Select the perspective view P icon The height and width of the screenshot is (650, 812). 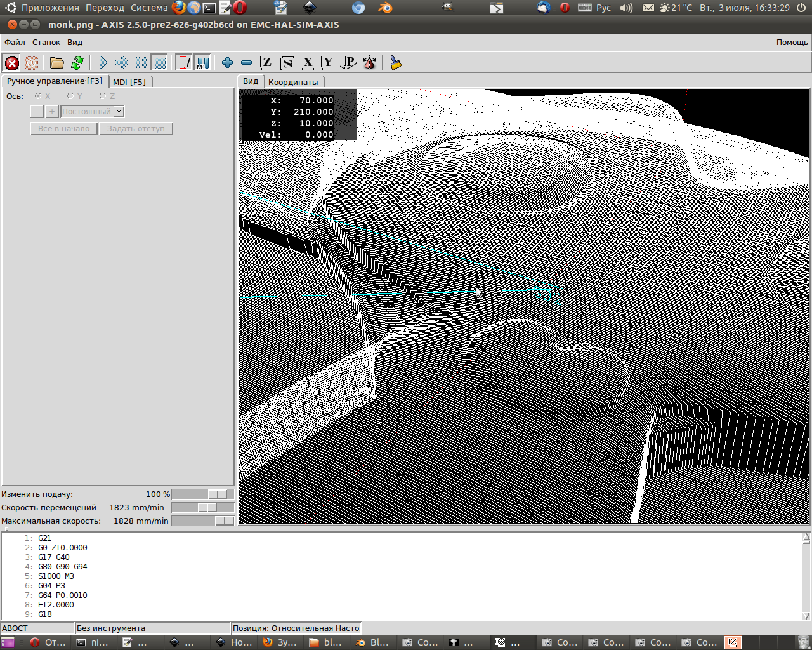(x=348, y=63)
